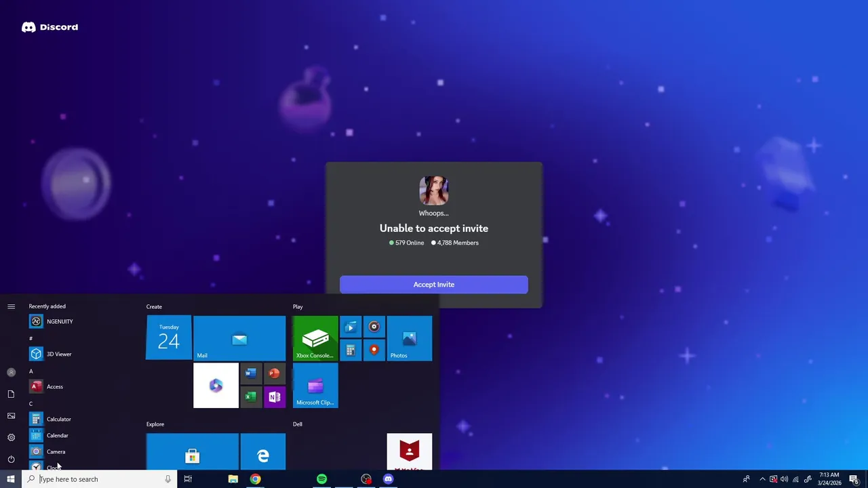Launch PowerPoint from the small tile
Image resolution: width=868 pixels, height=488 pixels.
274,373
